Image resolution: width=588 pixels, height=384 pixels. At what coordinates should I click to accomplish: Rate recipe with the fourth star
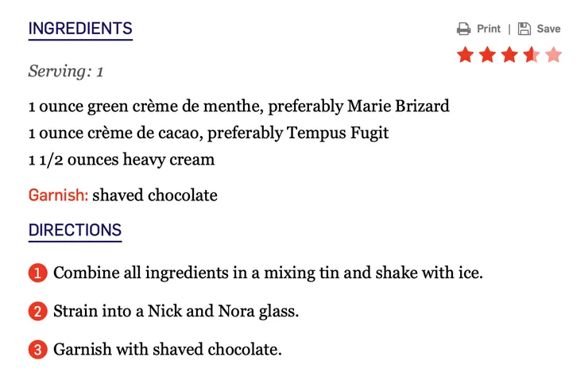pos(532,55)
